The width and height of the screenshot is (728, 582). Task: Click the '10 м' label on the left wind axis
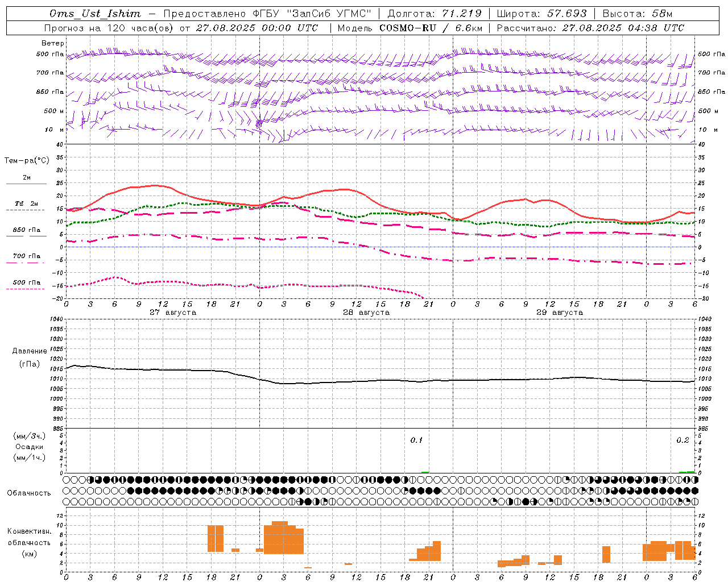pos(54,130)
